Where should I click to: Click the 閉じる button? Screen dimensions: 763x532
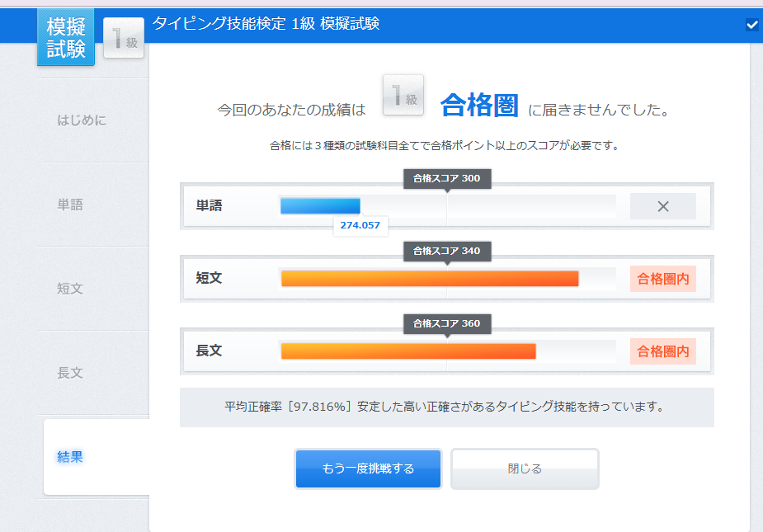point(525,468)
